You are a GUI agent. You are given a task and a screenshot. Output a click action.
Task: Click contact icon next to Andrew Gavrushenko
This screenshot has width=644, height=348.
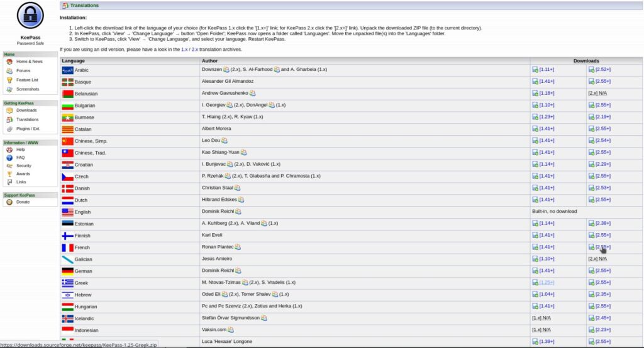(x=253, y=93)
